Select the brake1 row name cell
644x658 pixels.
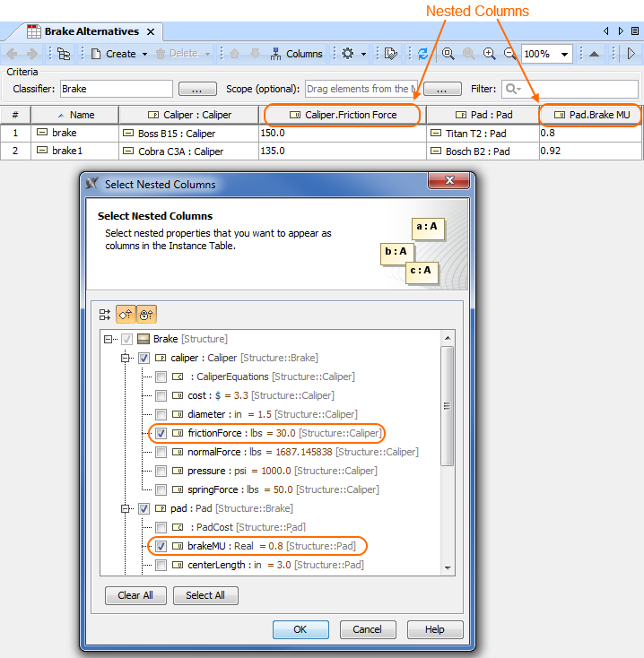(x=75, y=152)
